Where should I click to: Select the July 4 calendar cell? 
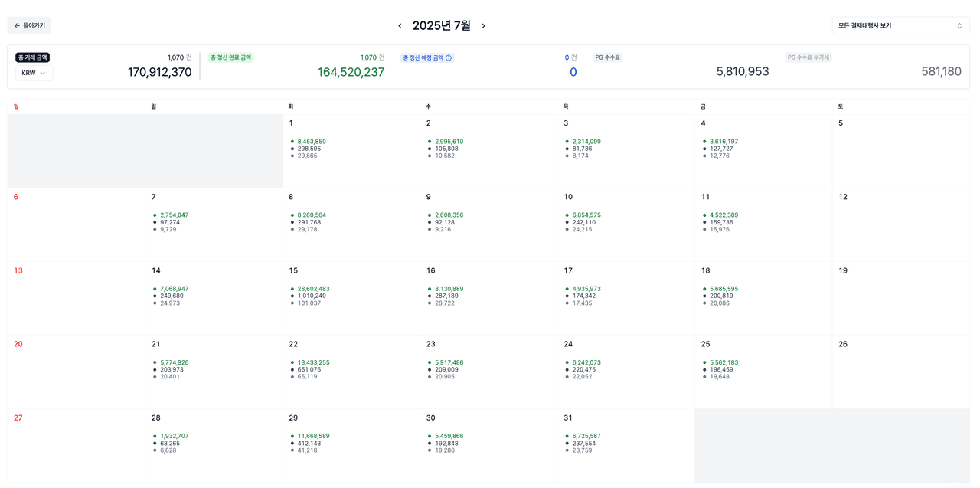coord(763,151)
